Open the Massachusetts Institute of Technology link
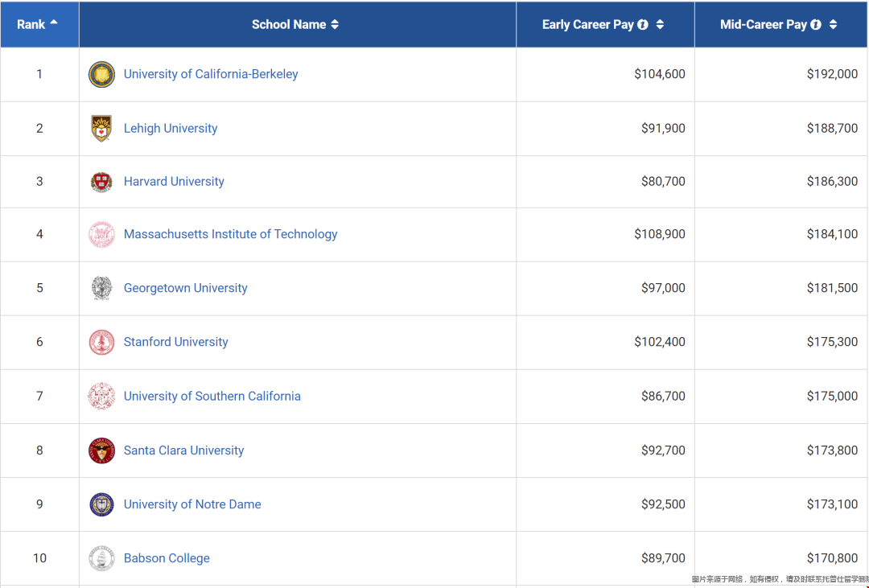The height and width of the screenshot is (588, 869). point(231,234)
